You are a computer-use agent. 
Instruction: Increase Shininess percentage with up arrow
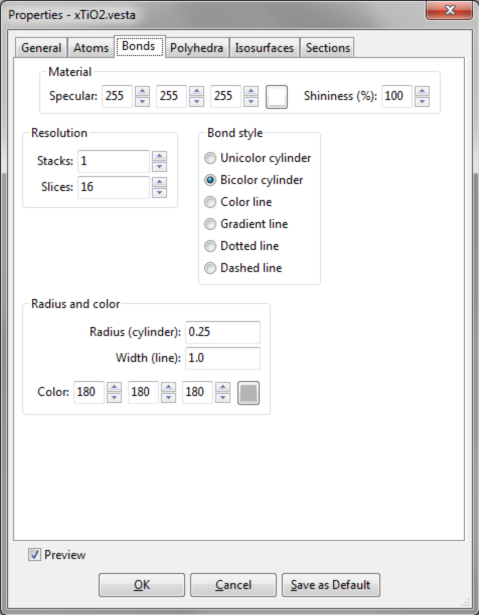click(x=422, y=91)
